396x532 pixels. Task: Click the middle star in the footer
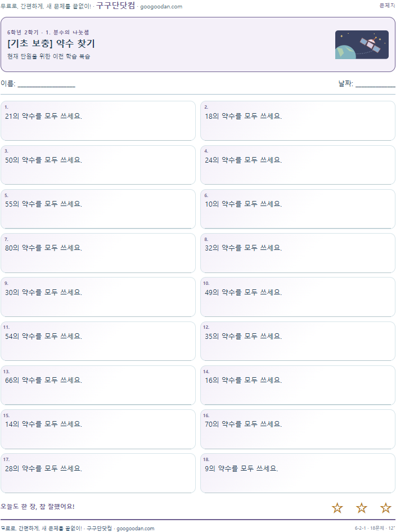(362, 508)
